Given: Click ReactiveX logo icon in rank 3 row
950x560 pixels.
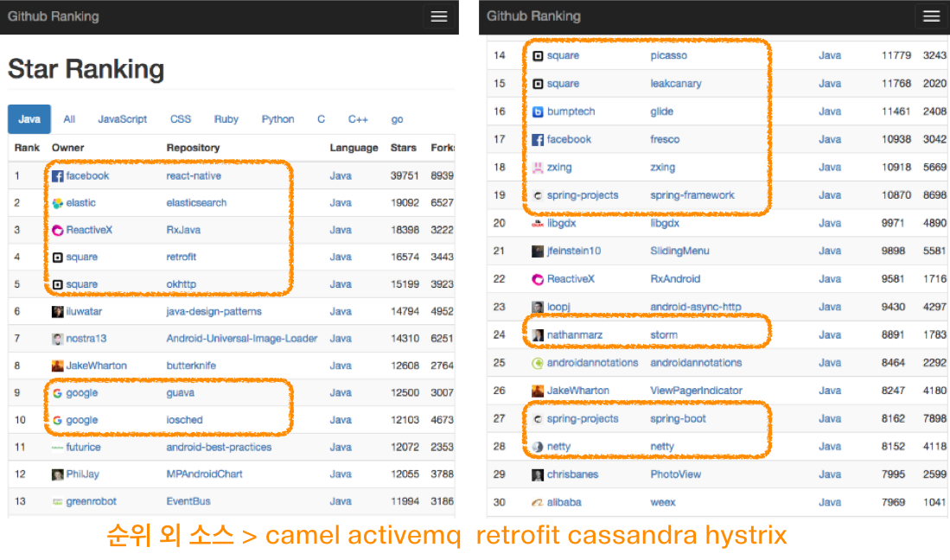Looking at the screenshot, I should coord(58,230).
